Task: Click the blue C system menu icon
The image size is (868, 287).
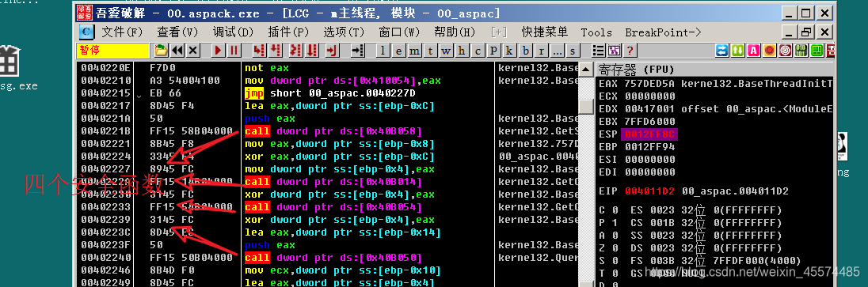Action: [86, 32]
